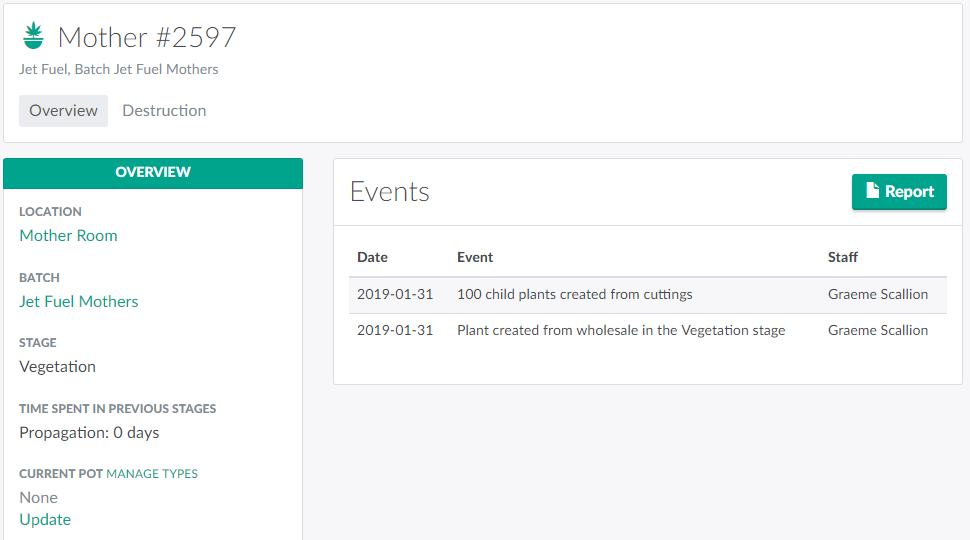Viewport: 970px width, 540px height.
Task: Open the Mother Room location link
Action: coord(68,236)
